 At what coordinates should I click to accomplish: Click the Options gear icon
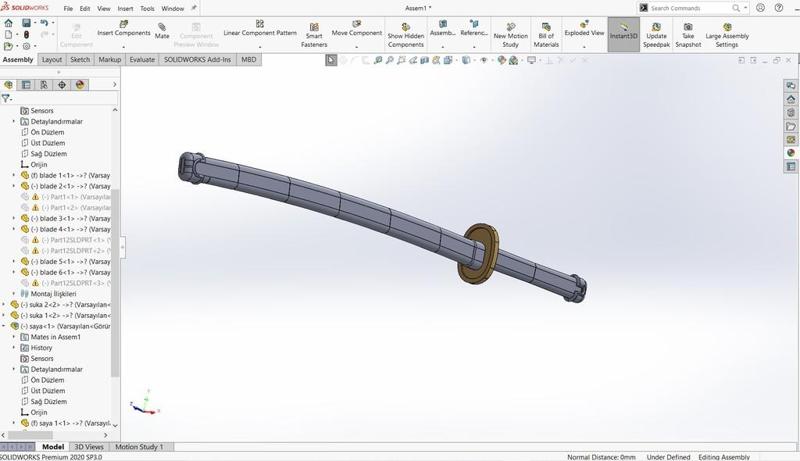[27, 46]
